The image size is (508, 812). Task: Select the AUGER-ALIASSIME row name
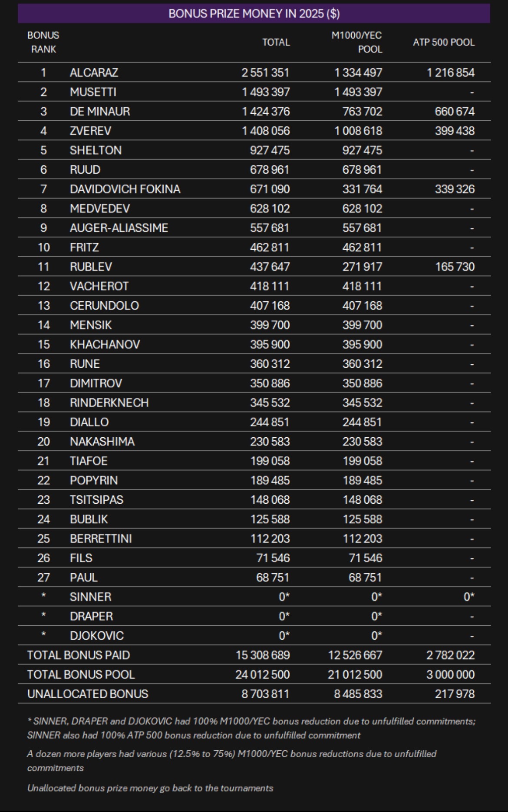tap(119, 228)
